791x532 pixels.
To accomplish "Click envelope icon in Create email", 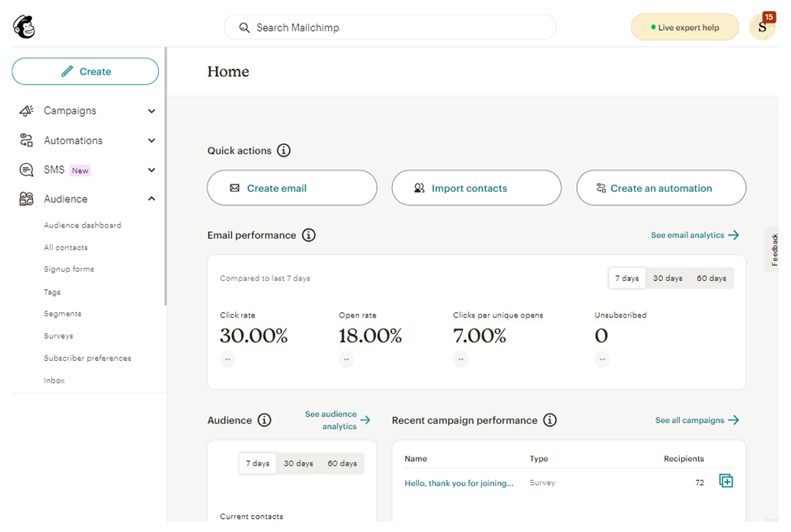I will 234,188.
